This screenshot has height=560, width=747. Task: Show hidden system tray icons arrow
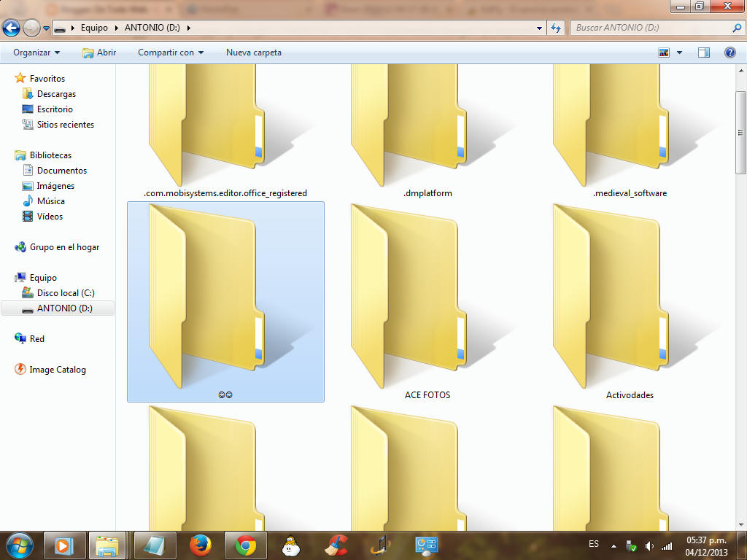(614, 546)
